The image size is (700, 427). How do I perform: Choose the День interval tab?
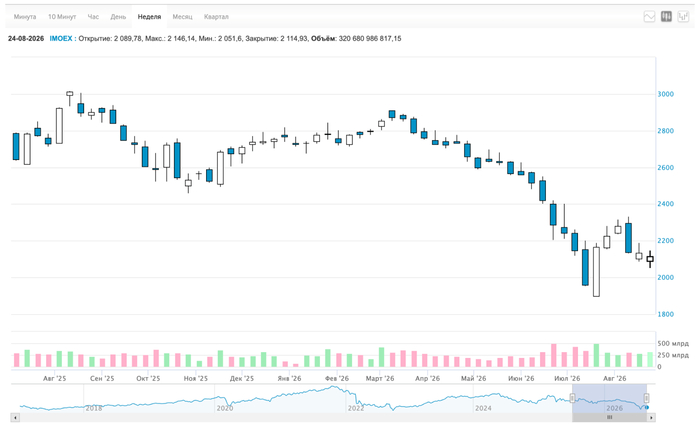(x=118, y=17)
